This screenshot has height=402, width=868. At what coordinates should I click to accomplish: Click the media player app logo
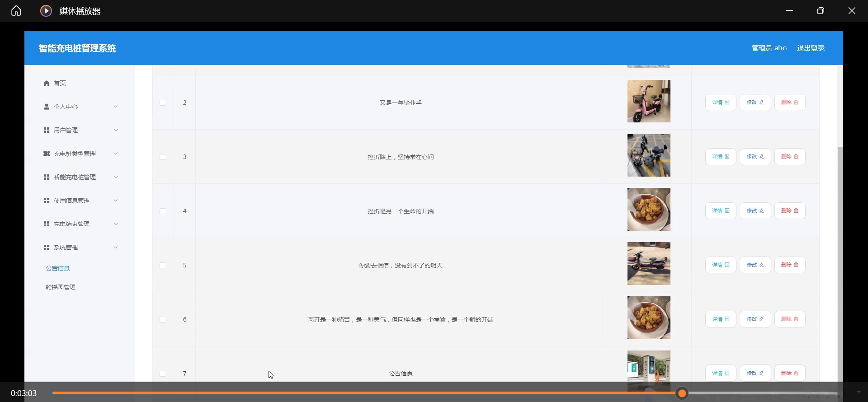(x=46, y=11)
